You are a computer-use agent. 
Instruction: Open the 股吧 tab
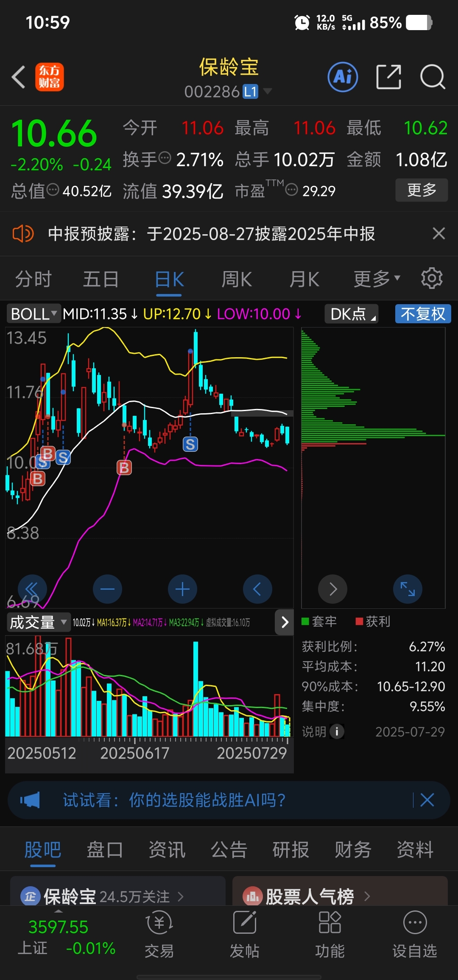click(43, 850)
